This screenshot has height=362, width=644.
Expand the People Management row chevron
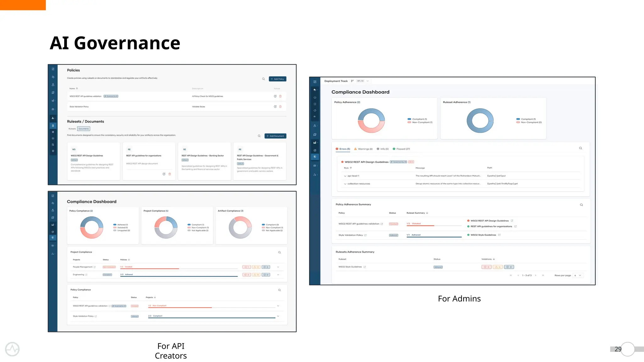click(x=278, y=267)
